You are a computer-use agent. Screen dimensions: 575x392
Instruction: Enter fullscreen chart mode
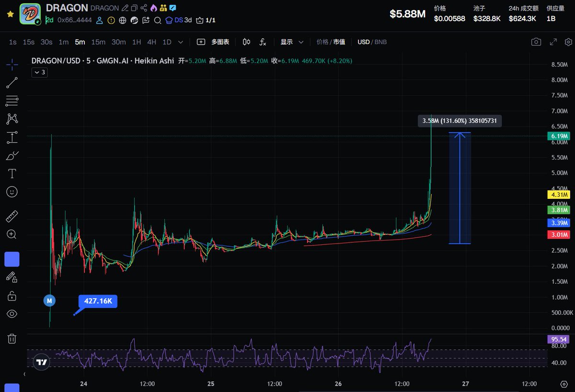point(553,42)
